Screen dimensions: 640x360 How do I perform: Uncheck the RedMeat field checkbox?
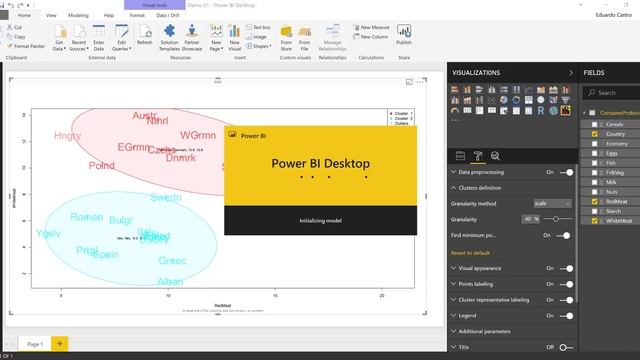tap(595, 201)
